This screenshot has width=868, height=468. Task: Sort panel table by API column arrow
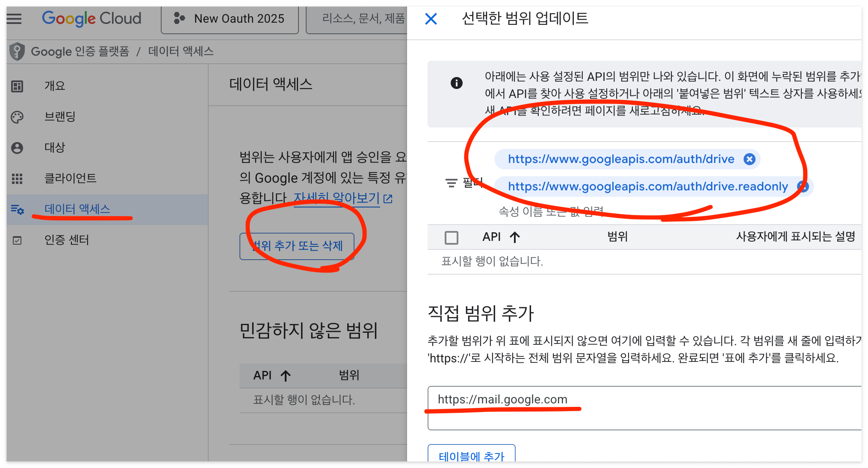[515, 237]
